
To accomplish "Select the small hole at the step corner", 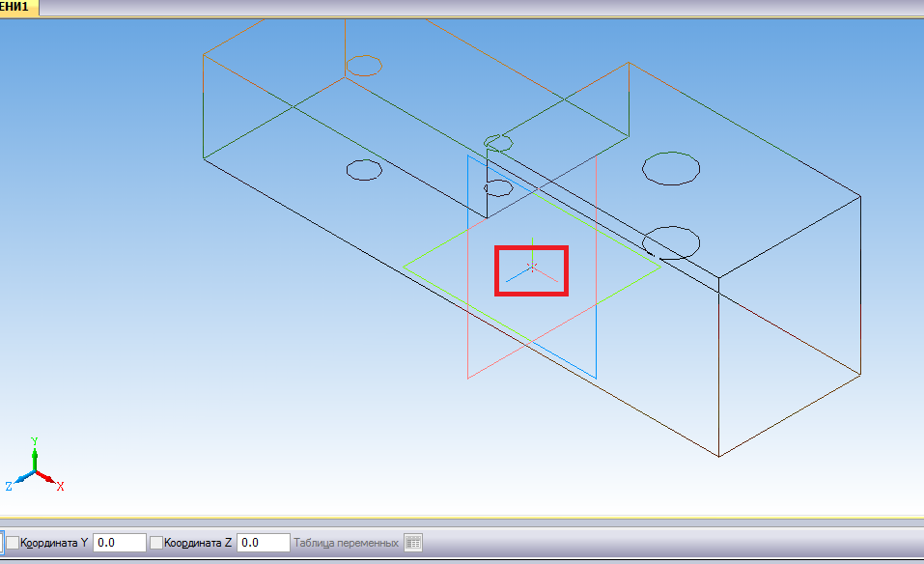I will pos(498,143).
